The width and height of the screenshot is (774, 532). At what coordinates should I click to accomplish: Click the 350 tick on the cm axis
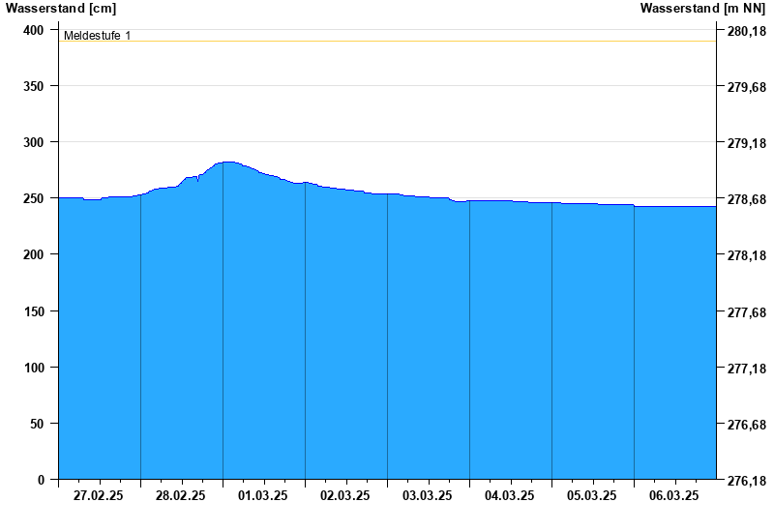click(x=34, y=86)
